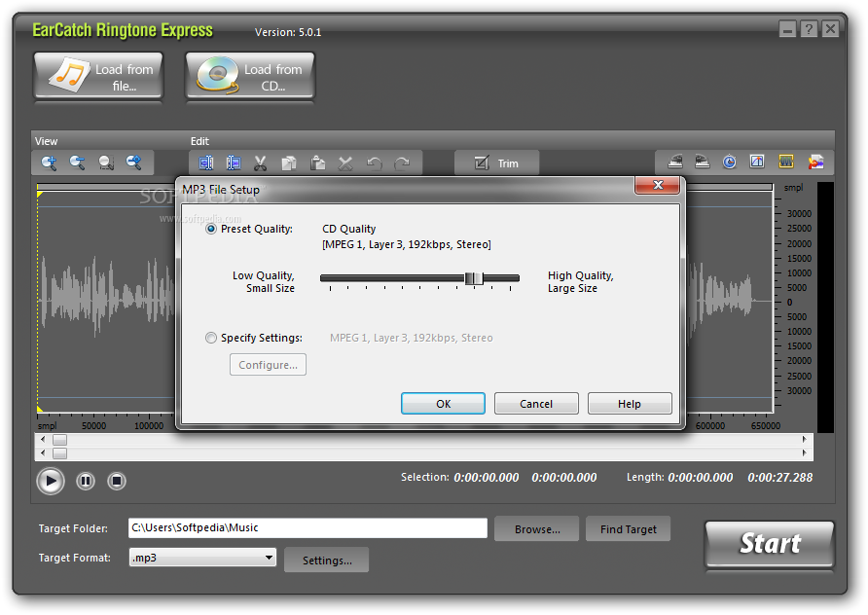Image resolution: width=868 pixels, height=615 pixels.
Task: Click the Stop button
Action: tap(117, 481)
